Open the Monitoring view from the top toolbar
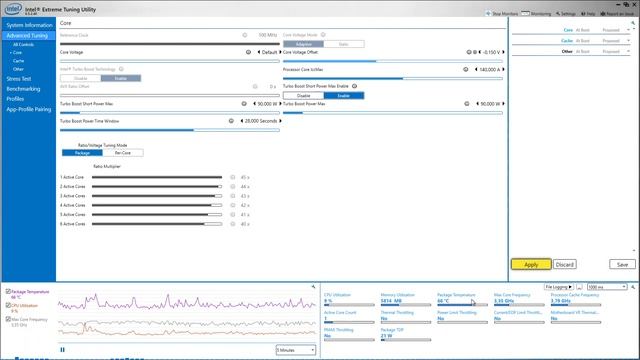 point(536,13)
